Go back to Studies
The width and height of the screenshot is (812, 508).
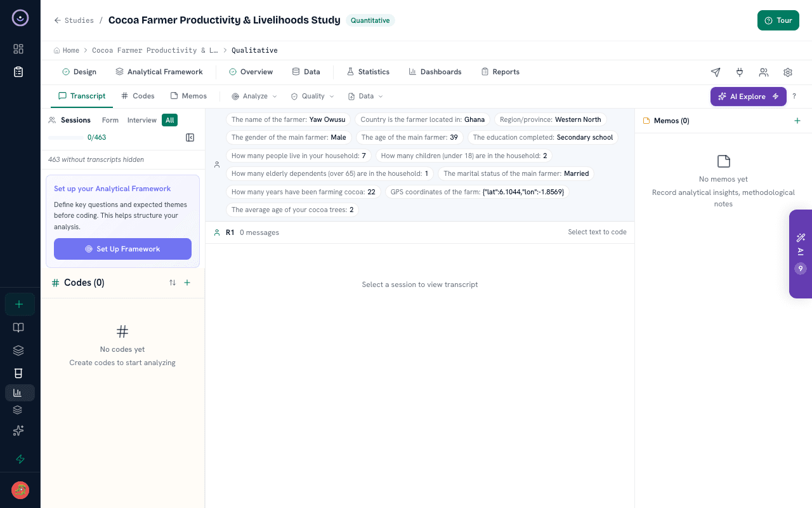point(74,20)
